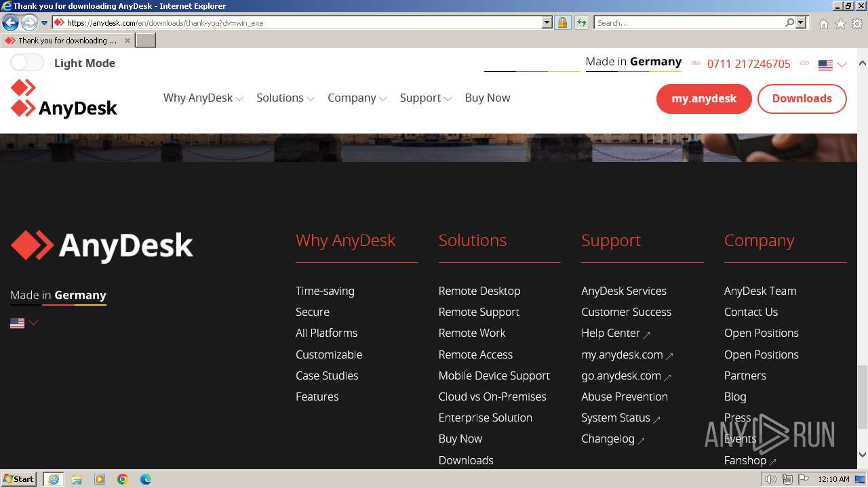Toggle the Light Mode switch
868x488 pixels.
click(27, 63)
